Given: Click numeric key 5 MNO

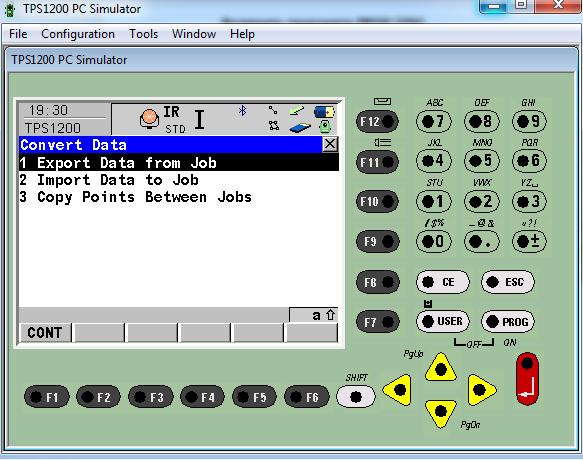Looking at the screenshot, I should (481, 161).
